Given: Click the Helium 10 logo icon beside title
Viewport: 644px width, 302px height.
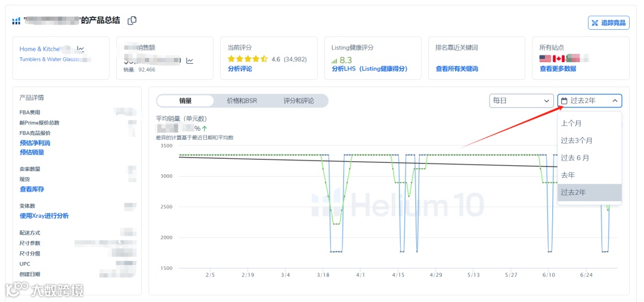Looking at the screenshot, I should coord(16,21).
